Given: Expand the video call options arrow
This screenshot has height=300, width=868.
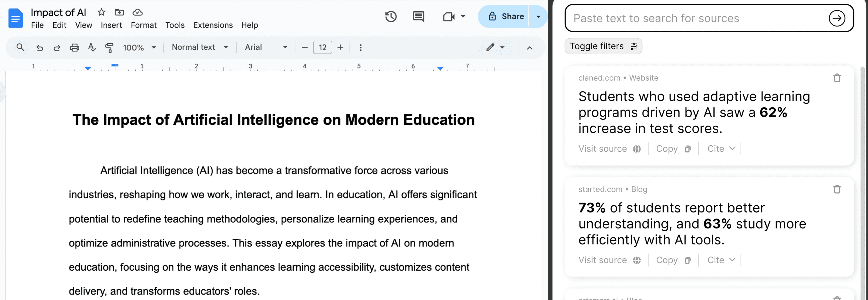Looking at the screenshot, I should tap(463, 16).
